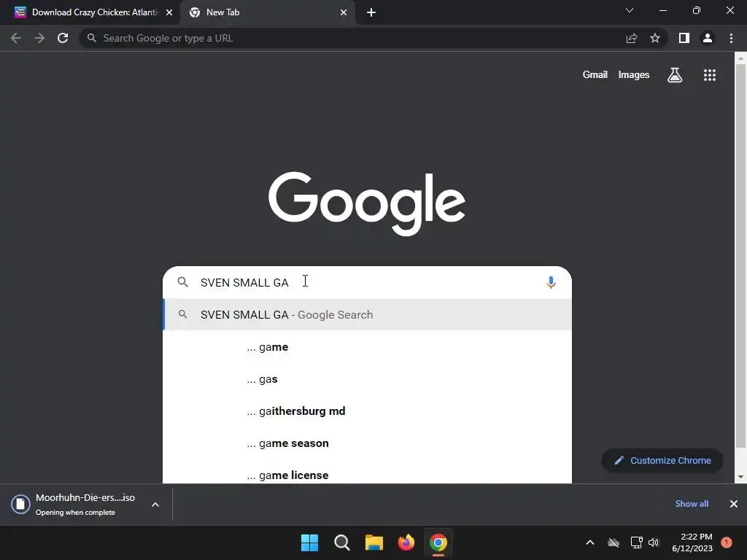The height and width of the screenshot is (560, 747).
Task: Open the tab search chevron in the title bar
Action: [x=630, y=10]
